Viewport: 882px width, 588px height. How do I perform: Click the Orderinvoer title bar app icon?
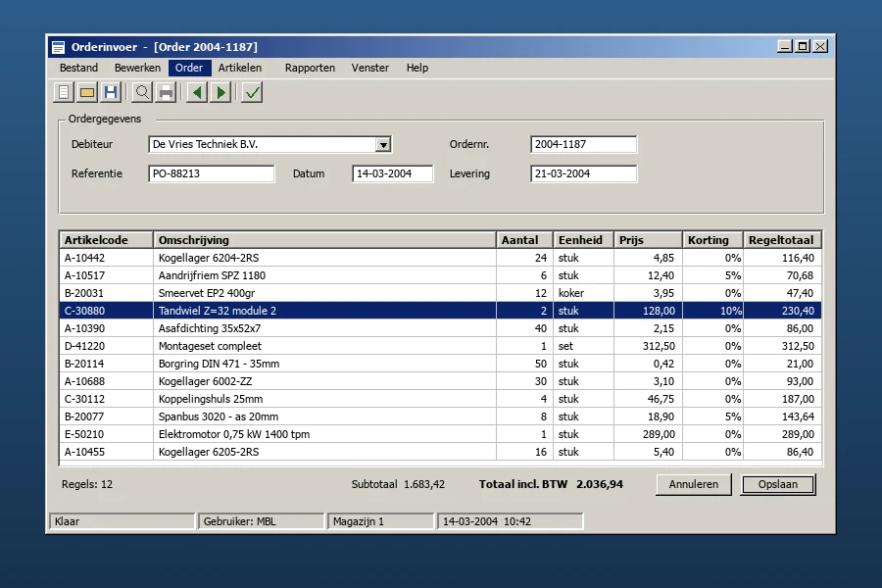pyautogui.click(x=58, y=47)
